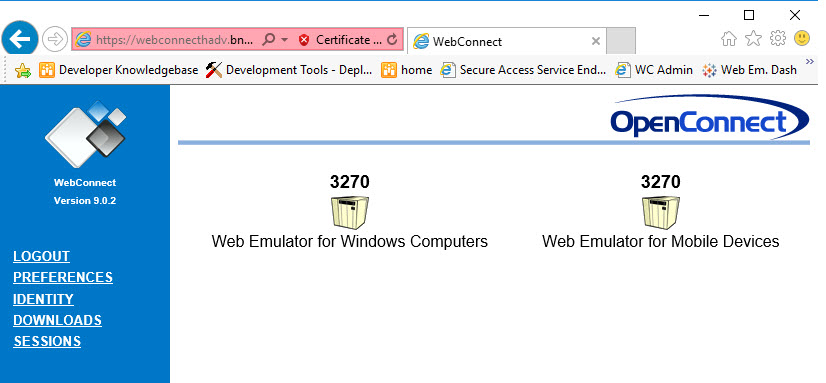
Task: Click the OpenConnect logo
Action: [x=710, y=117]
